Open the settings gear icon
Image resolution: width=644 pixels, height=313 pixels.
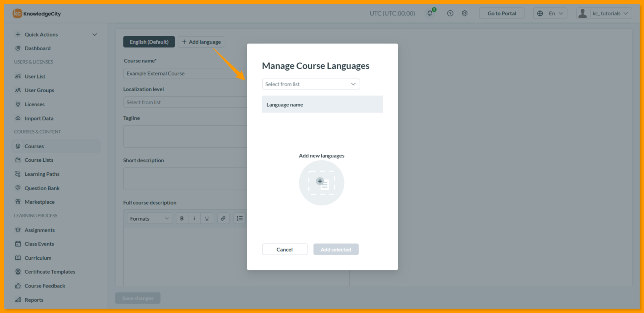[465, 13]
